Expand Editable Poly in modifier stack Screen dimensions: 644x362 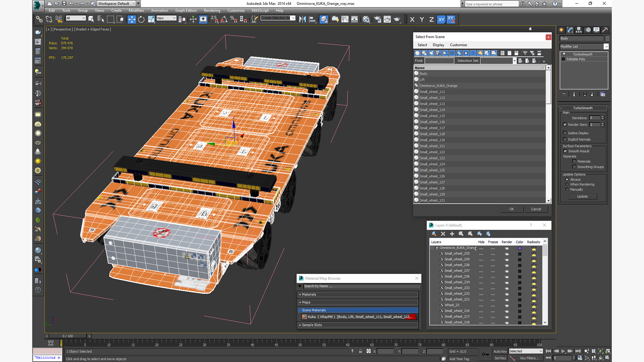563,59
